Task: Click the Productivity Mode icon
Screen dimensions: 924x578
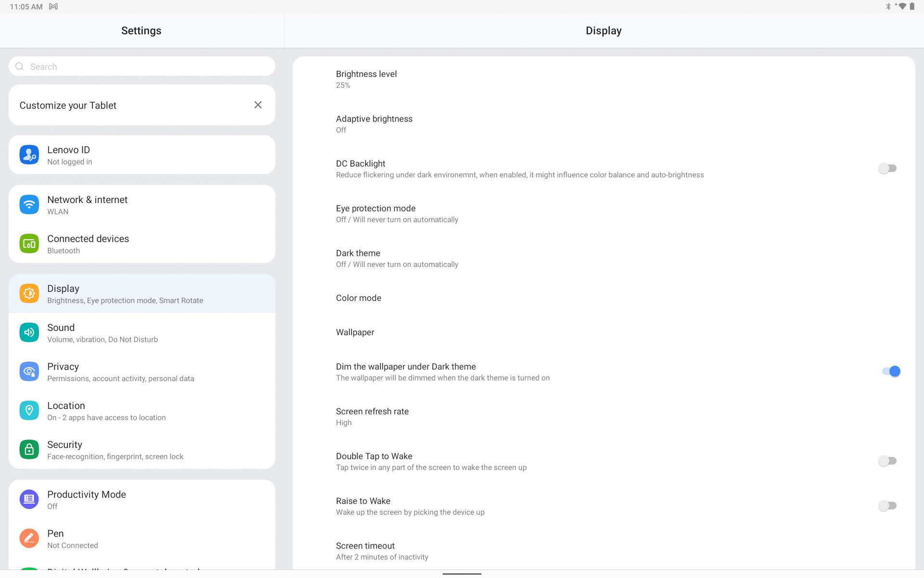Action: [x=29, y=499]
